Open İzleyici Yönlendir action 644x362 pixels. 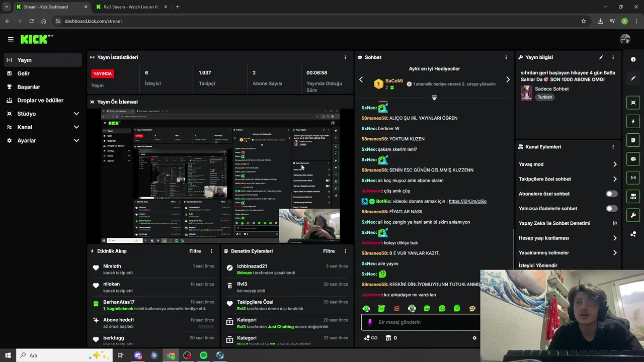tap(538, 265)
